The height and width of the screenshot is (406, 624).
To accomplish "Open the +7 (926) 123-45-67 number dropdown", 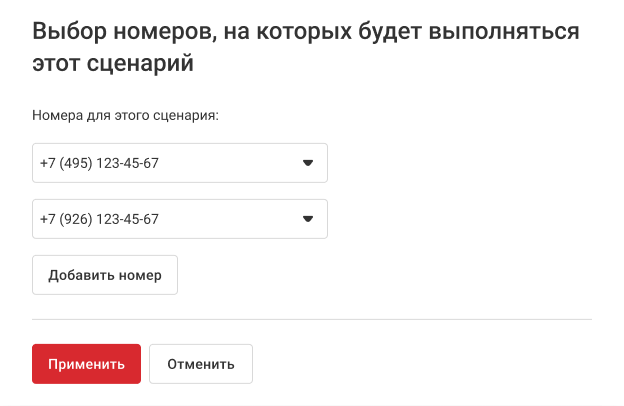I will click(180, 219).
